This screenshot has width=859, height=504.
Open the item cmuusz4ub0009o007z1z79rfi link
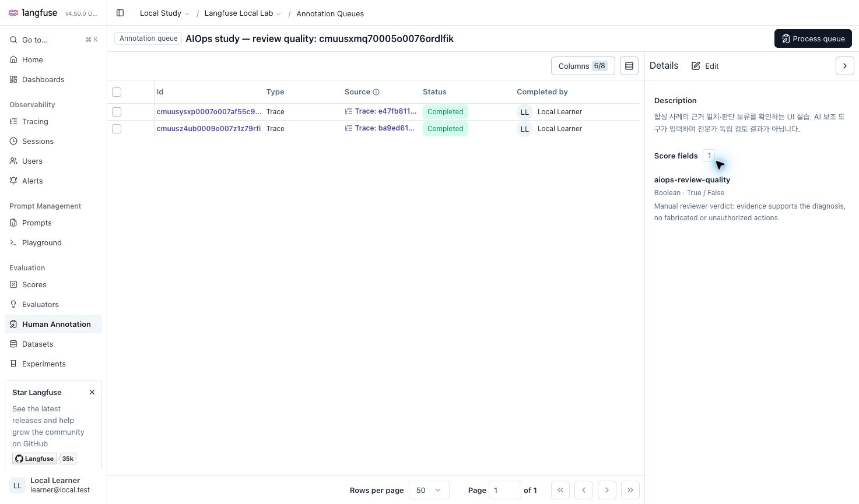209,129
